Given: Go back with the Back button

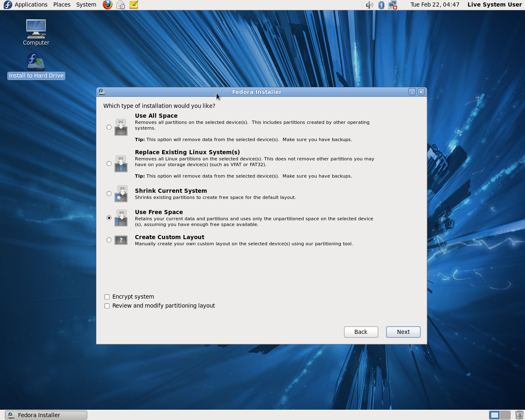Looking at the screenshot, I should [x=361, y=332].
